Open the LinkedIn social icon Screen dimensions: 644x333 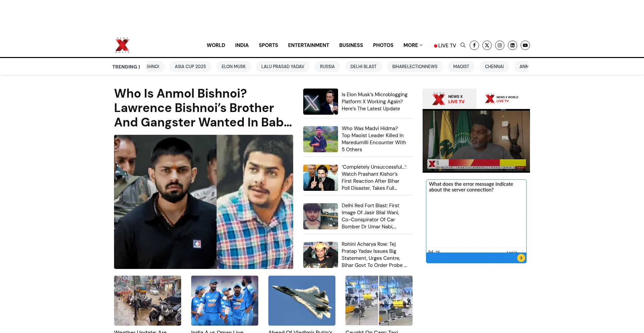tap(513, 45)
